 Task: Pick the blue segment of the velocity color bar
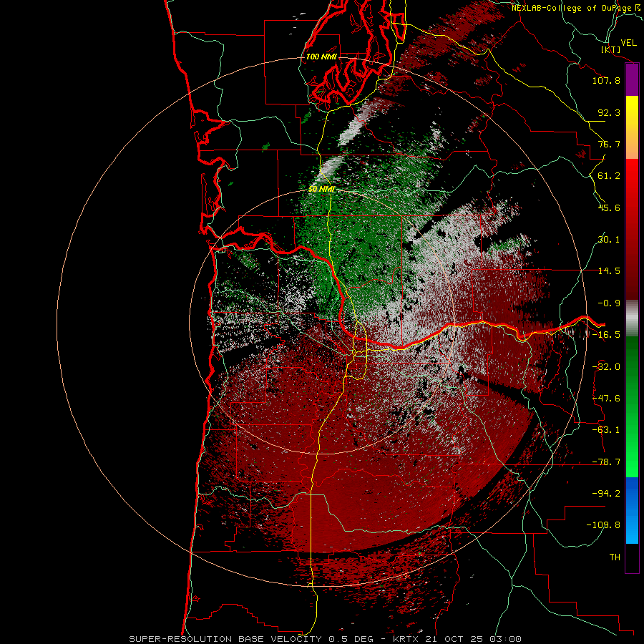click(x=632, y=510)
